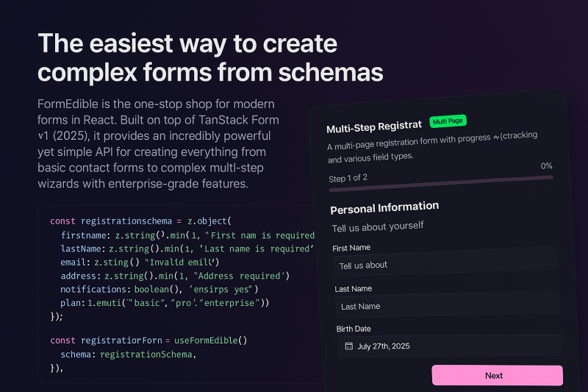Click the Last Name field label
The width and height of the screenshot is (588, 392).
tap(354, 289)
